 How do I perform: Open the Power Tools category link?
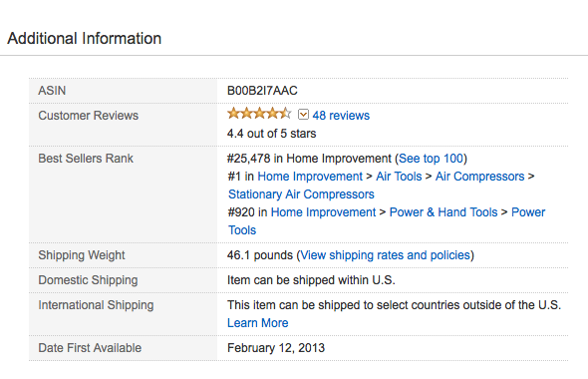coord(528,212)
